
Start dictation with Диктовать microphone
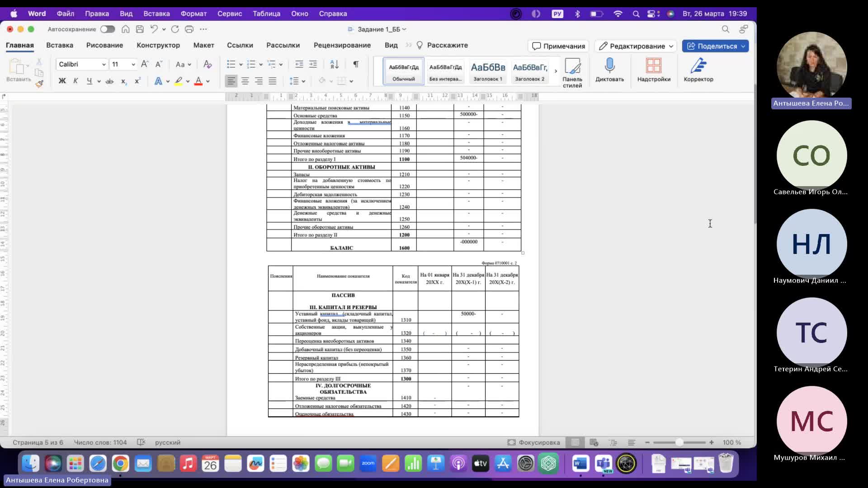click(609, 70)
